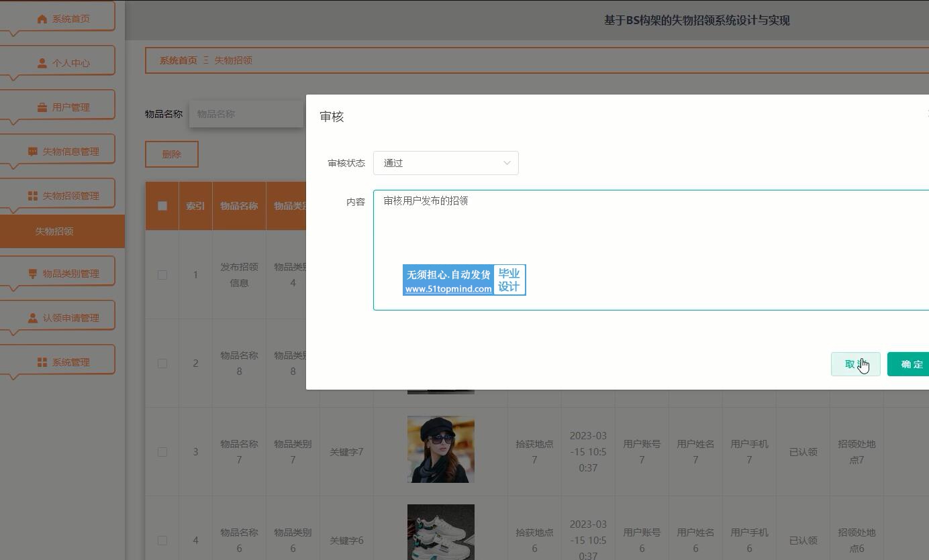Click the 关键字7 cell
The image size is (929, 560).
(346, 452)
